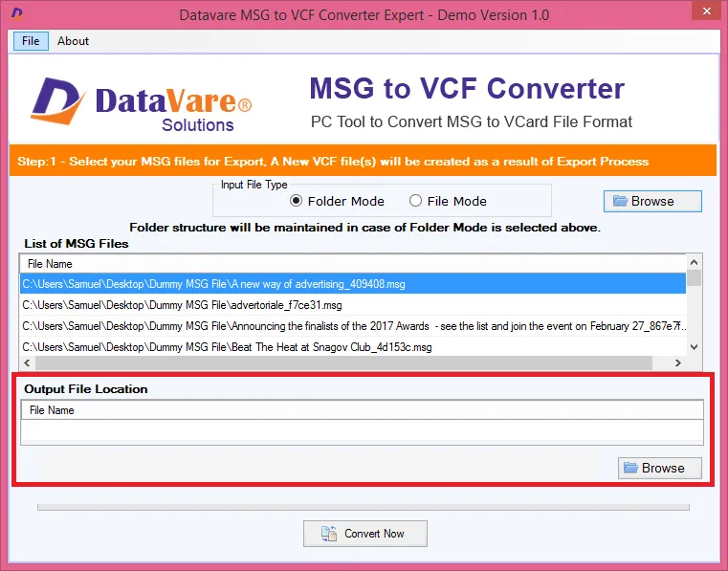Click the conversion progress bar
The height and width of the screenshot is (571, 728).
click(364, 507)
